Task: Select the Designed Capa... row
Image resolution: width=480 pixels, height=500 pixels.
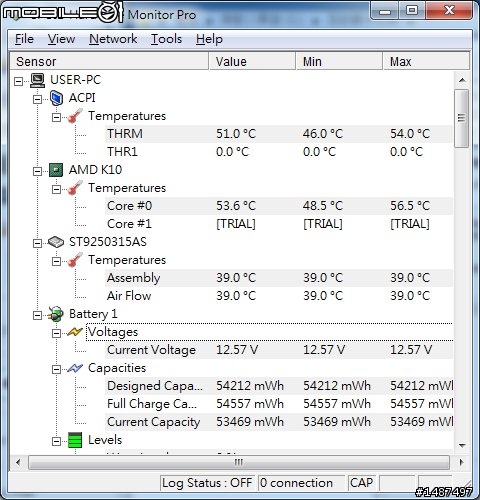Action: (279, 386)
